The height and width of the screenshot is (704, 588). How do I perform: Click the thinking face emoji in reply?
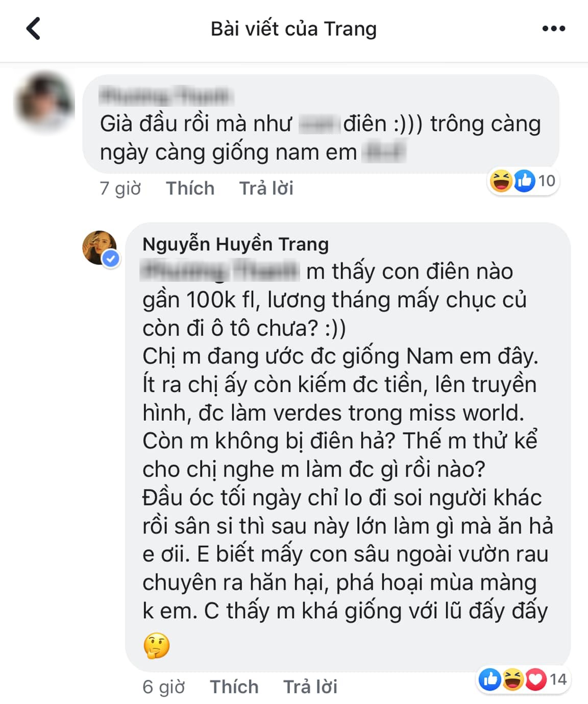tap(156, 646)
